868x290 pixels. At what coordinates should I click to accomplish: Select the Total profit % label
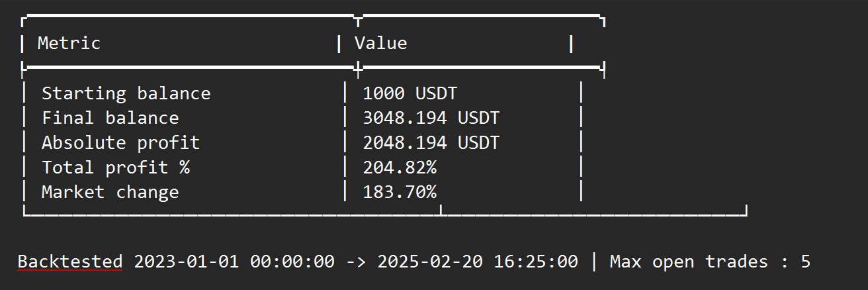tap(115, 168)
